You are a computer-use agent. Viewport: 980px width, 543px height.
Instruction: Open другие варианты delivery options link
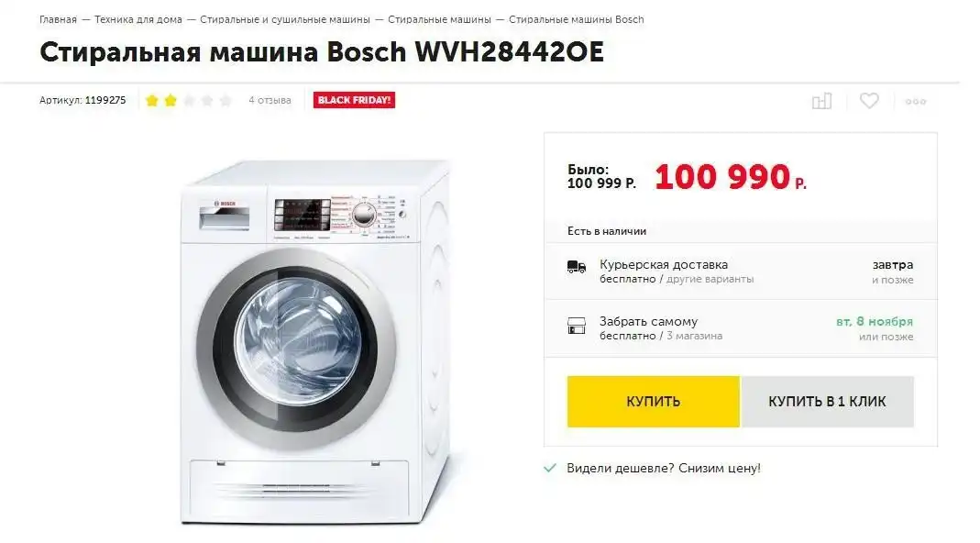pyautogui.click(x=710, y=279)
